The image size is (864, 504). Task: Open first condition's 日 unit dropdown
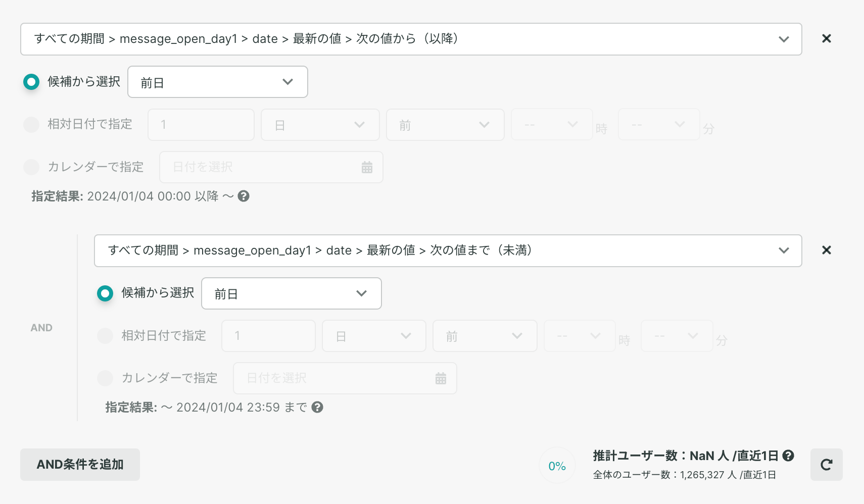coord(320,125)
